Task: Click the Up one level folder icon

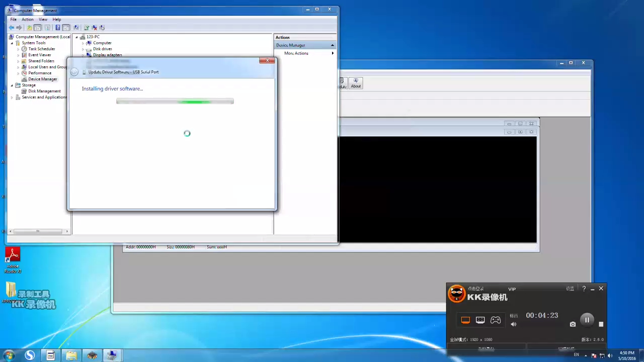Action: (29, 28)
